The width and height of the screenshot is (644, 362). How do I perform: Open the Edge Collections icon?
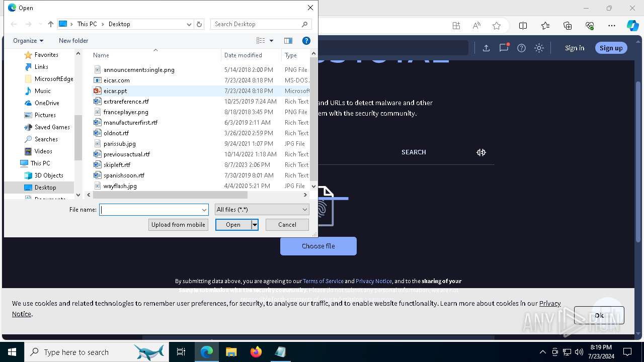(x=568, y=26)
